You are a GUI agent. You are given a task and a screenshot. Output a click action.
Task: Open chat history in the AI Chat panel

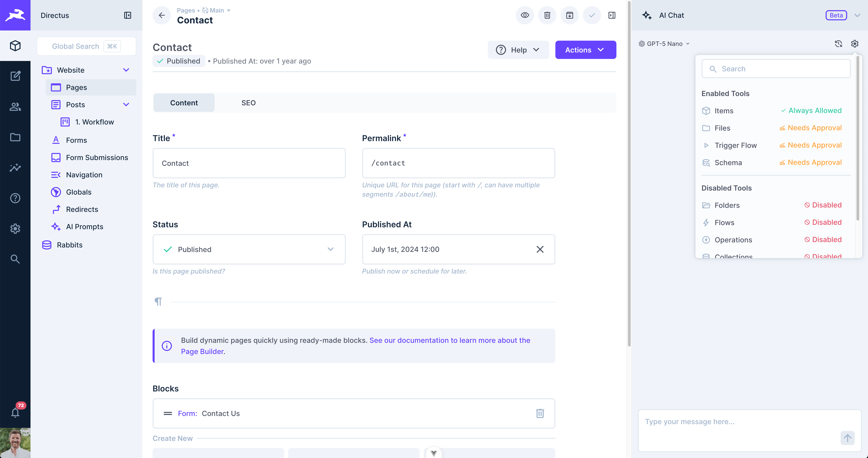839,44
